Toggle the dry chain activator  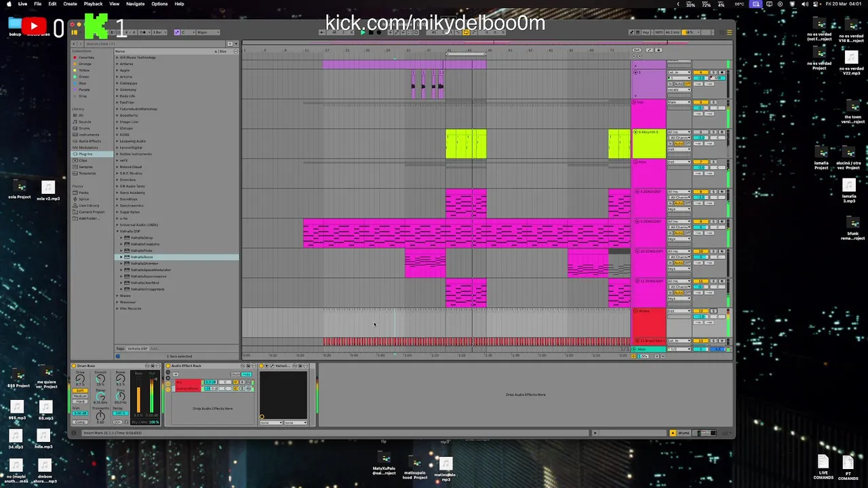[x=235, y=382]
